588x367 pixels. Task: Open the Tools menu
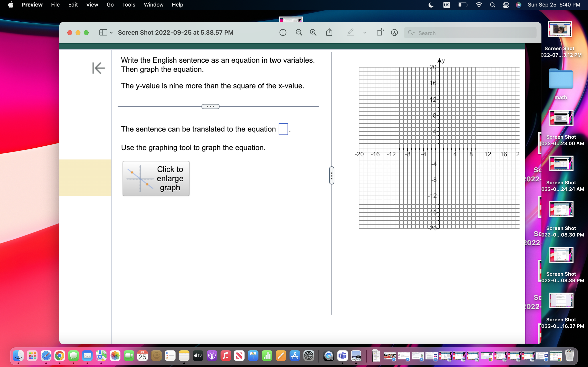click(129, 5)
